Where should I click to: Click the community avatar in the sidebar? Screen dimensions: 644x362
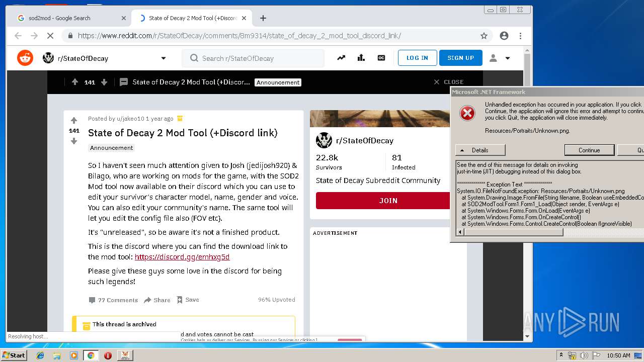pos(324,140)
